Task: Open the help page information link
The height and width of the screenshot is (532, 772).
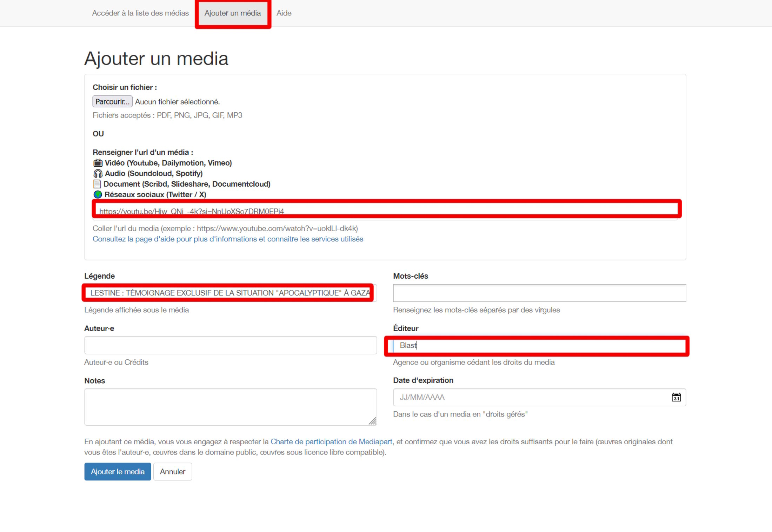Action: [228, 239]
